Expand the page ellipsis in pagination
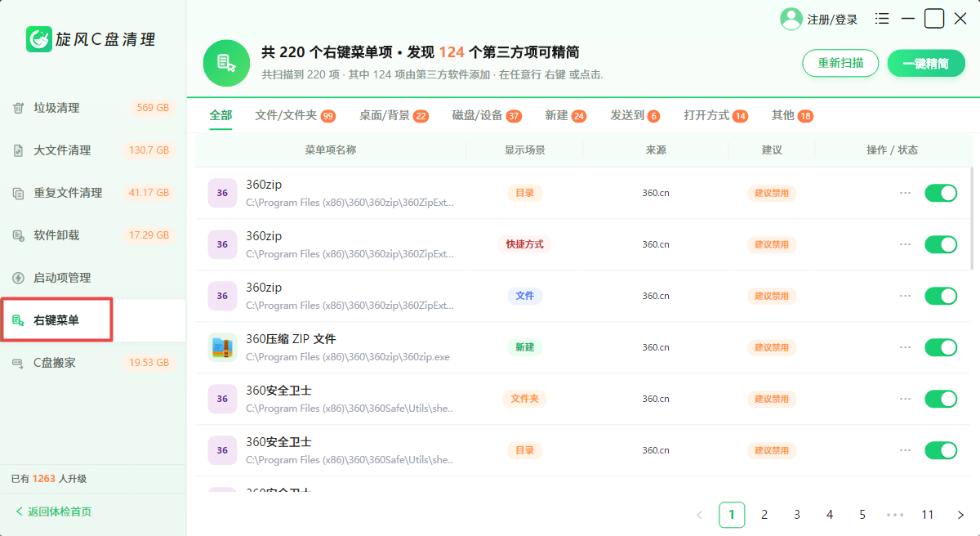980x536 pixels. point(895,515)
